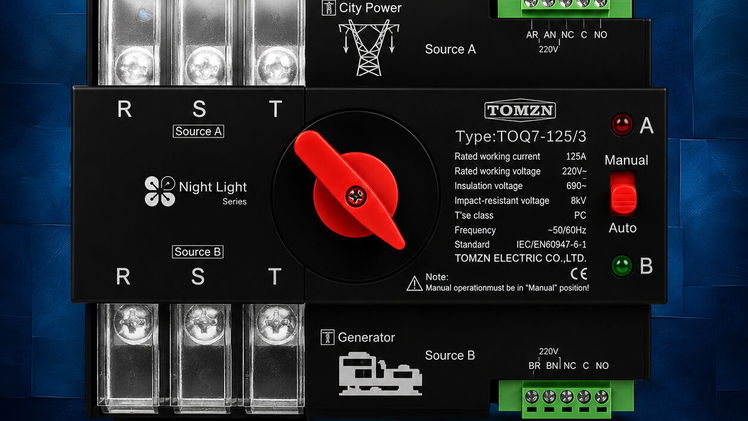Click the letter B beside green LED

646,266
